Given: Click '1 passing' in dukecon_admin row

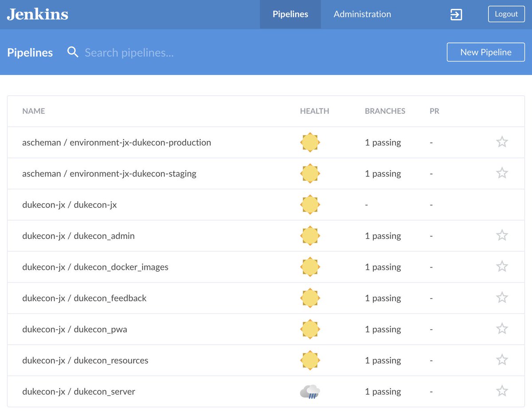Looking at the screenshot, I should click(x=383, y=236).
